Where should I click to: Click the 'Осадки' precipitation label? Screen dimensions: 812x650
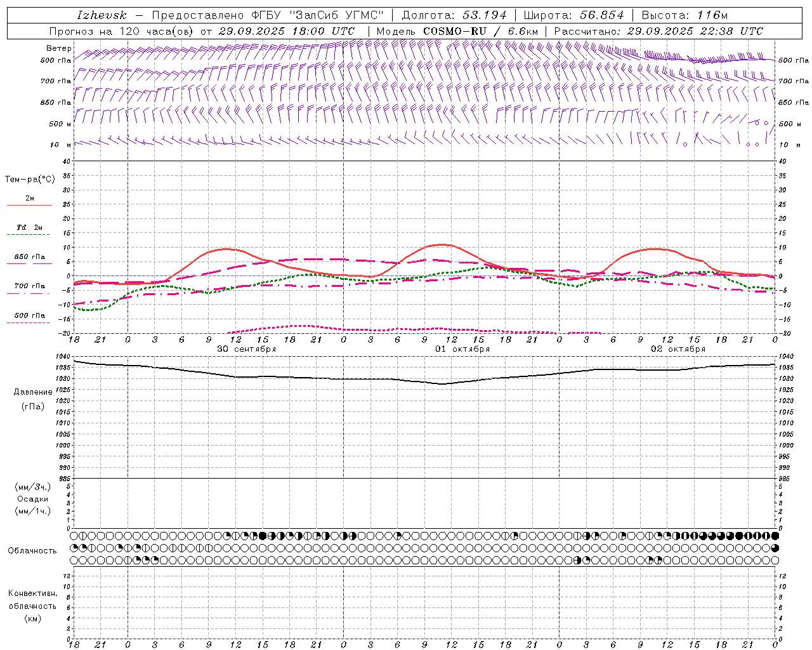click(33, 499)
